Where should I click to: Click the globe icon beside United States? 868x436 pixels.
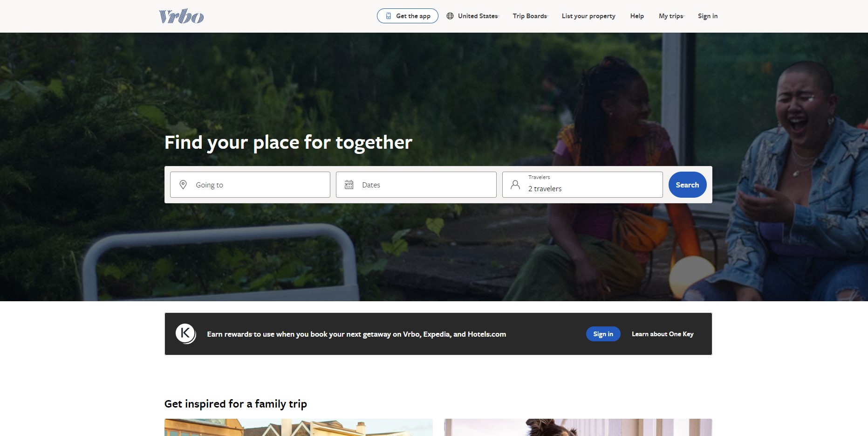(450, 16)
